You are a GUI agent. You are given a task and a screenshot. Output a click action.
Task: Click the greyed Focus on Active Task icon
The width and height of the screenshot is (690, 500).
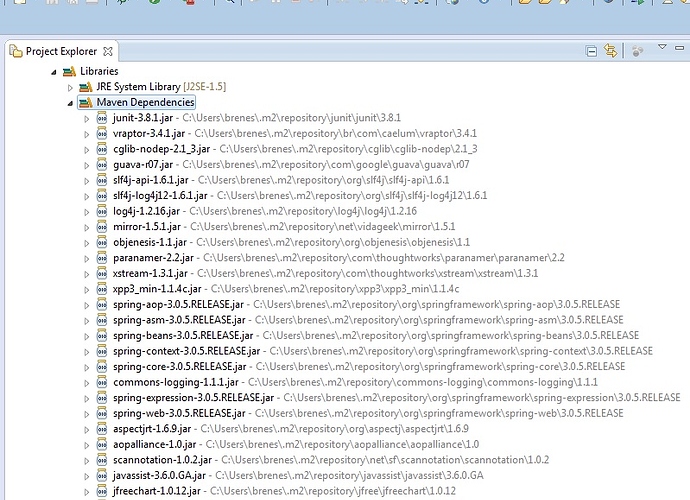[x=637, y=51]
